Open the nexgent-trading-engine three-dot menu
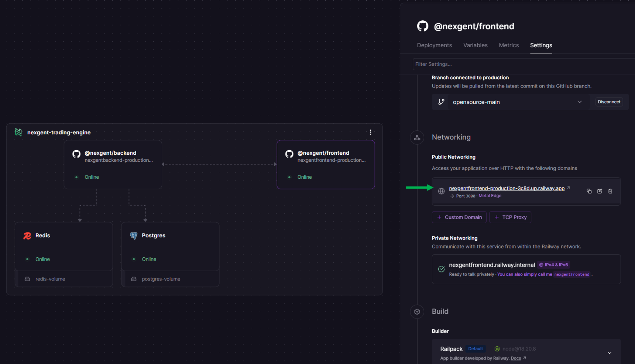Viewport: 635px width, 364px height. (370, 132)
